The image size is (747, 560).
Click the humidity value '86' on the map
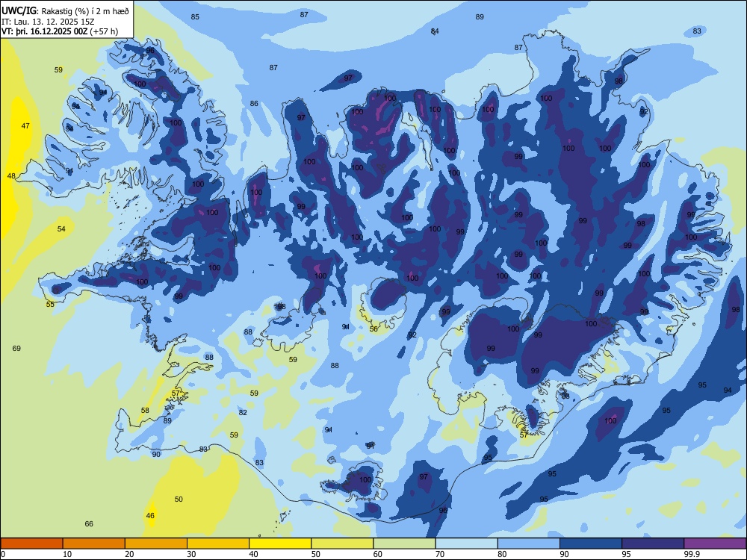point(255,103)
